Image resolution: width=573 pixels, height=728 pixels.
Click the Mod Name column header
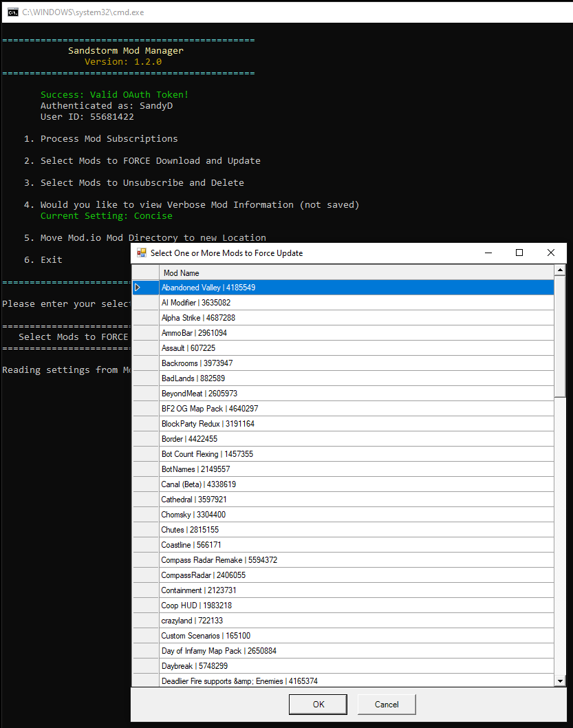pyautogui.click(x=356, y=273)
